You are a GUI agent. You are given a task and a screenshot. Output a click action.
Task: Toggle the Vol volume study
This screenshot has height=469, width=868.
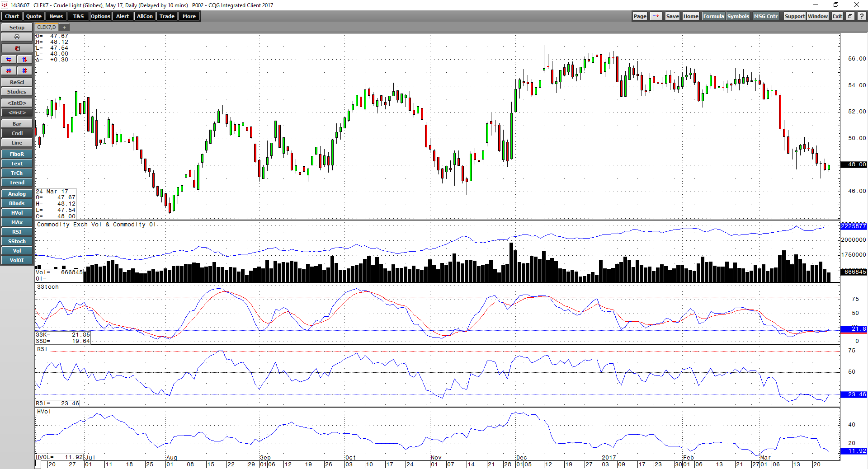(x=17, y=251)
